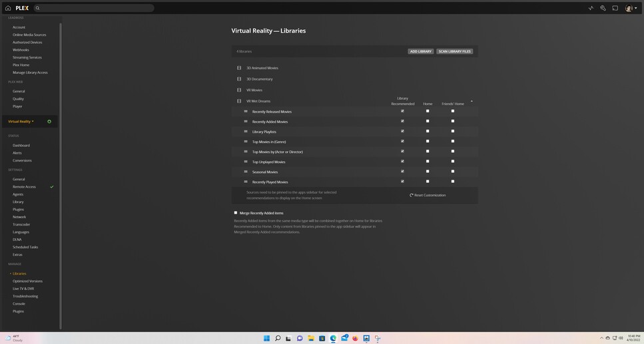Open Authorized Devices in the sidebar
Viewport: 644px width, 344px height.
point(27,43)
